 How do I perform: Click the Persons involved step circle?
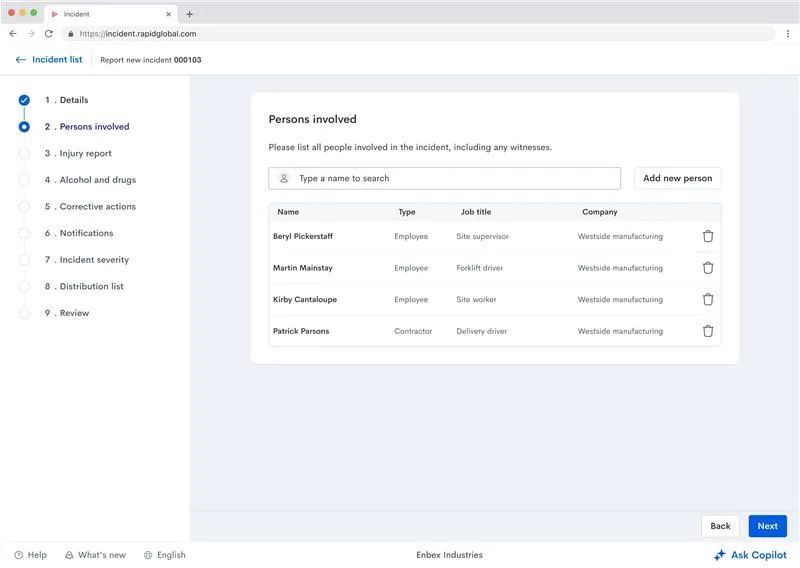coord(24,127)
